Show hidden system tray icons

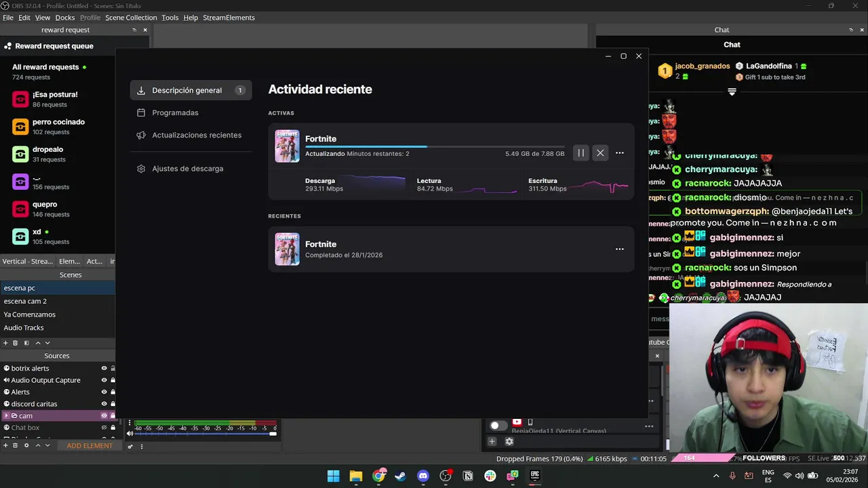pos(716,476)
